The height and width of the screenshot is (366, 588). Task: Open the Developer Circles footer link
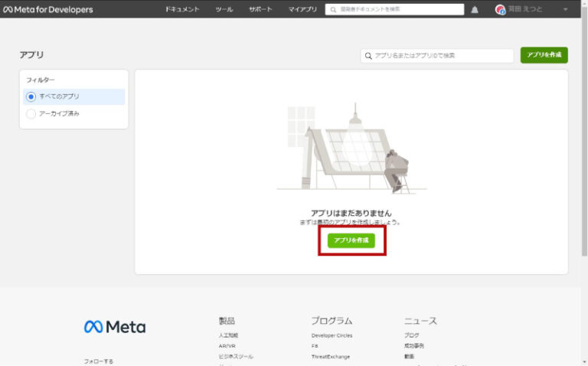(x=332, y=335)
